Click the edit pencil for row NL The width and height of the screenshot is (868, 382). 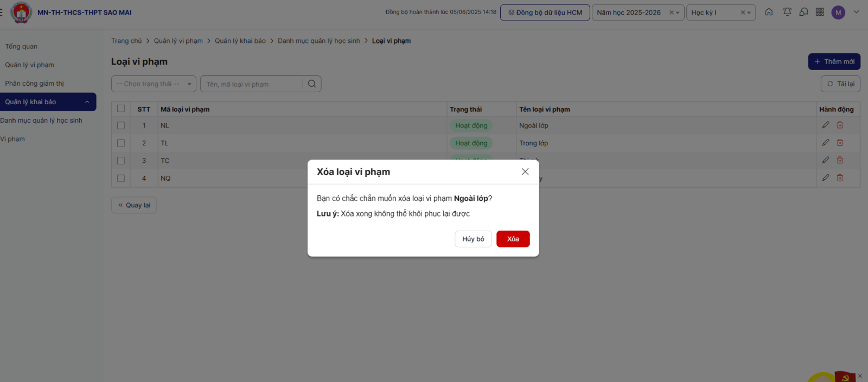tap(825, 125)
